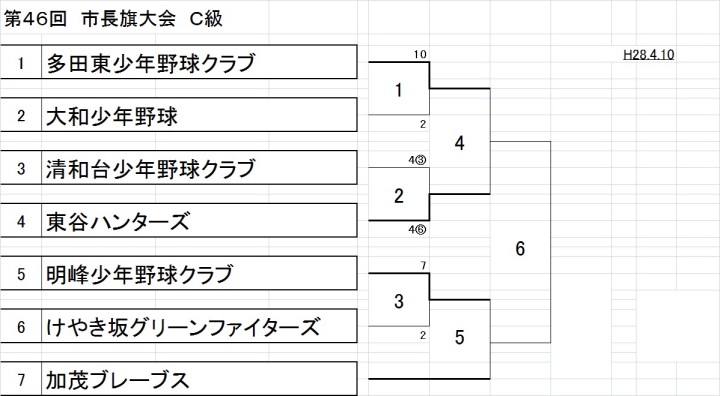Click the underlined date H28.4.10
Image resolution: width=720 pixels, height=396 pixels.
pyautogui.click(x=648, y=55)
